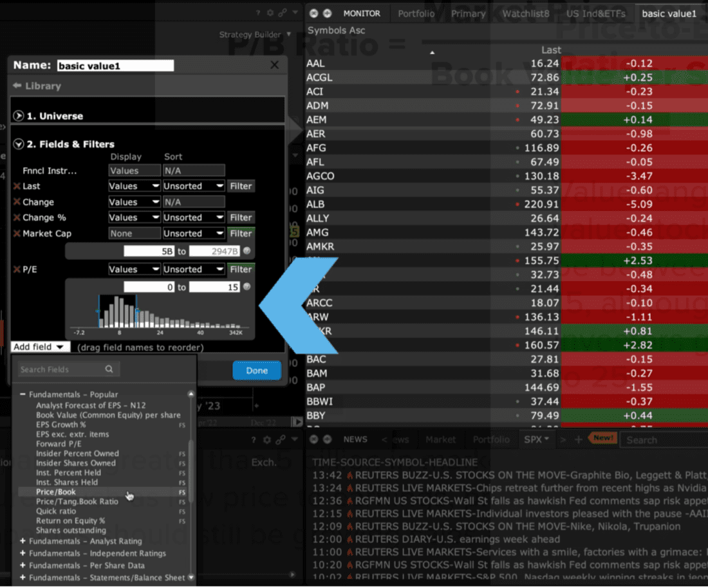This screenshot has height=588, width=708.
Task: Click the left handle of the P/E histogram slider
Action: click(x=98, y=311)
